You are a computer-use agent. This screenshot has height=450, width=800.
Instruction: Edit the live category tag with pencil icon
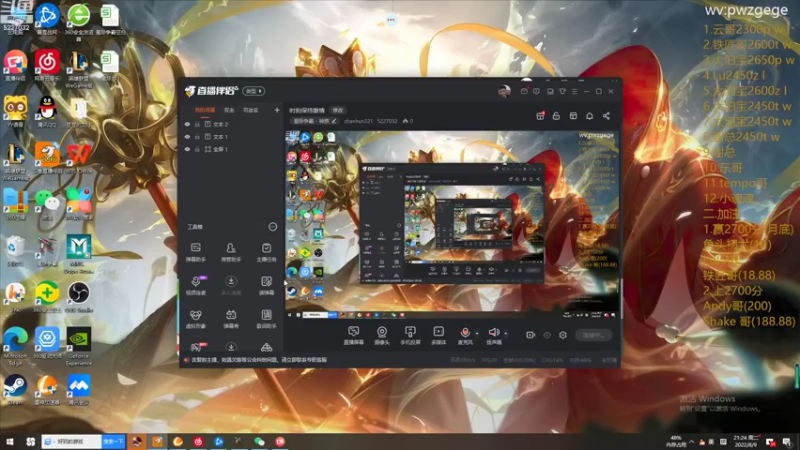point(315,121)
